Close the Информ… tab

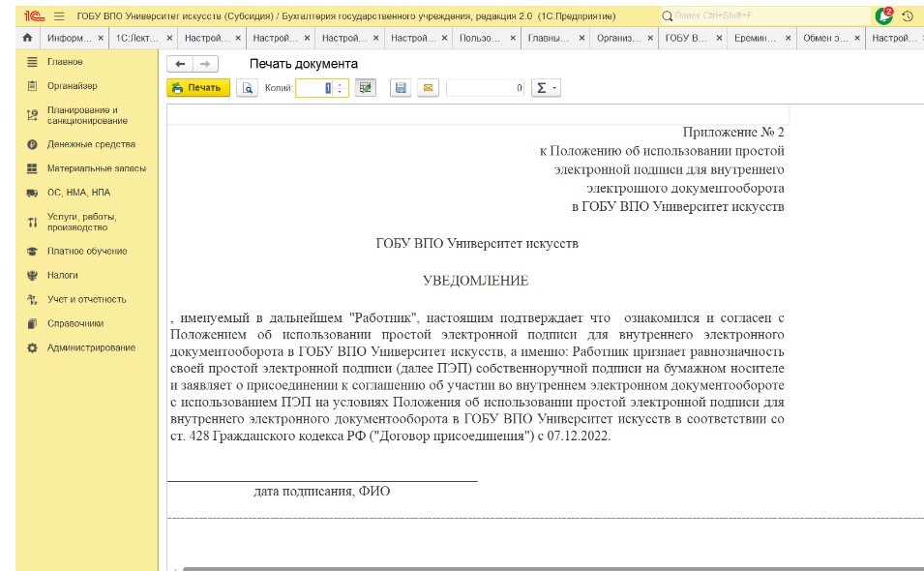coord(101,38)
